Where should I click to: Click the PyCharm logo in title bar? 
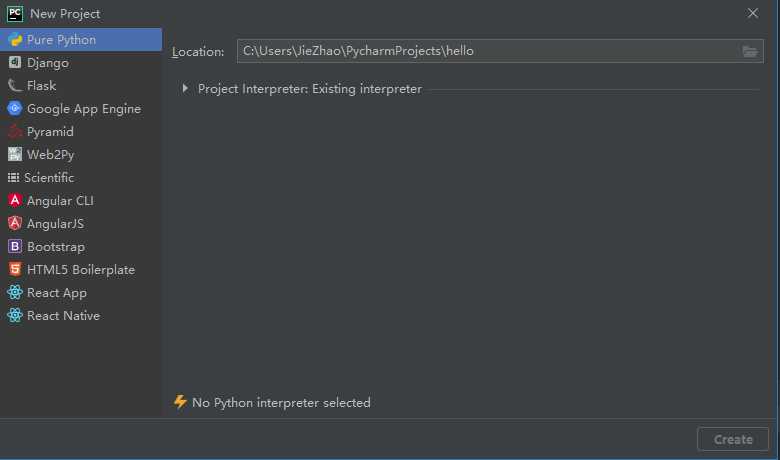[x=15, y=13]
